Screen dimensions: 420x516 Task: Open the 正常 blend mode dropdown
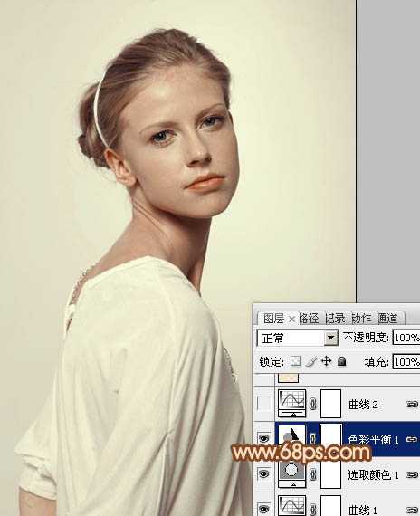point(330,338)
